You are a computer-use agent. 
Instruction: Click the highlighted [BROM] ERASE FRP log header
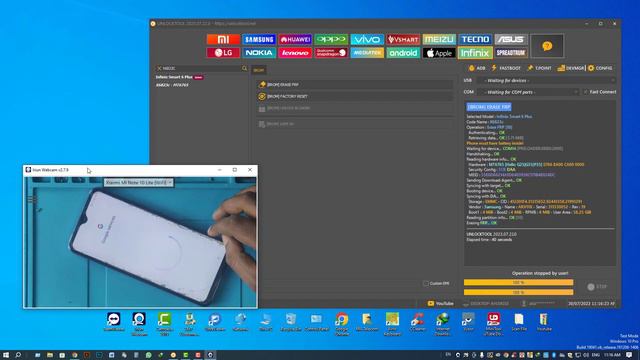pos(489,107)
